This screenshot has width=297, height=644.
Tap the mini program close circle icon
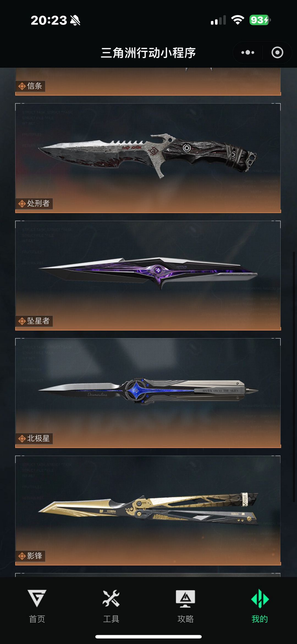(277, 52)
